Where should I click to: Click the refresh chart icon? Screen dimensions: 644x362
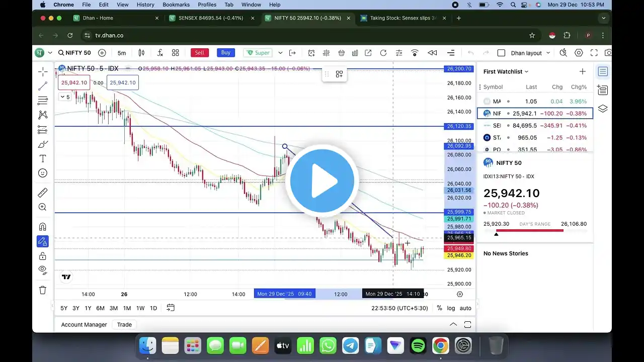tap(383, 53)
